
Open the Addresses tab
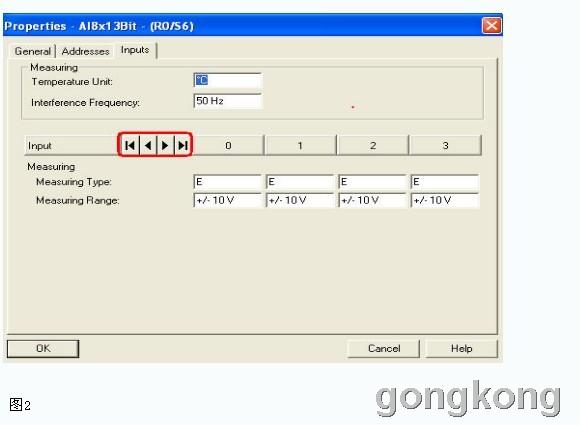tap(85, 51)
